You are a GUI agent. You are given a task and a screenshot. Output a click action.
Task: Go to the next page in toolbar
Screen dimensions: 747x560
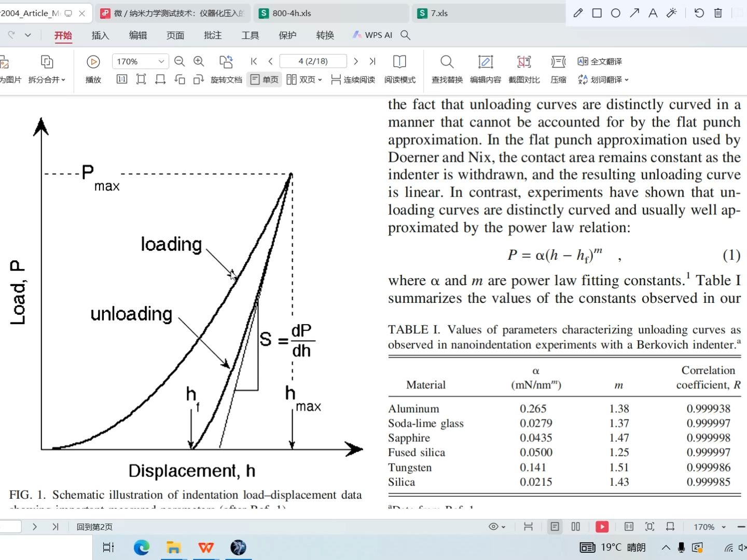click(356, 61)
